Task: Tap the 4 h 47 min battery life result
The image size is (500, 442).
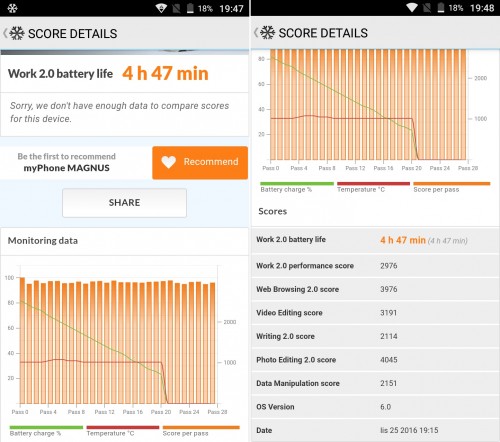Action: [x=165, y=74]
